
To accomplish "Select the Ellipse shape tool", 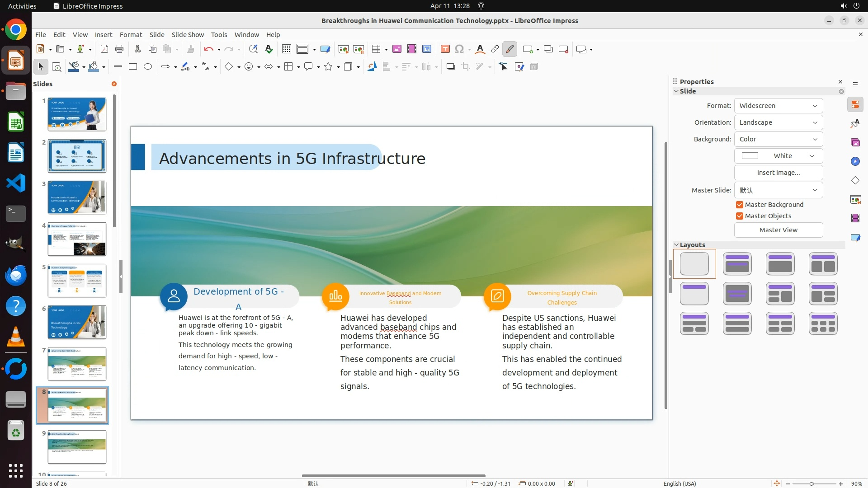I will pyautogui.click(x=148, y=67).
